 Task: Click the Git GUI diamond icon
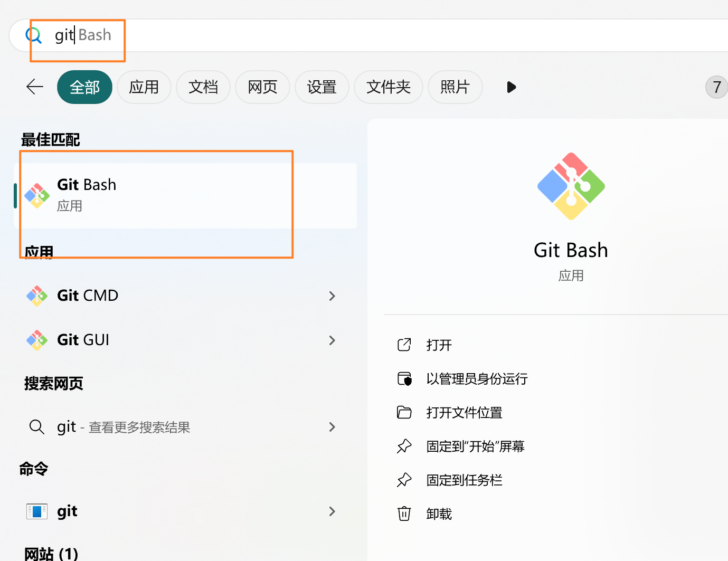[37, 340]
